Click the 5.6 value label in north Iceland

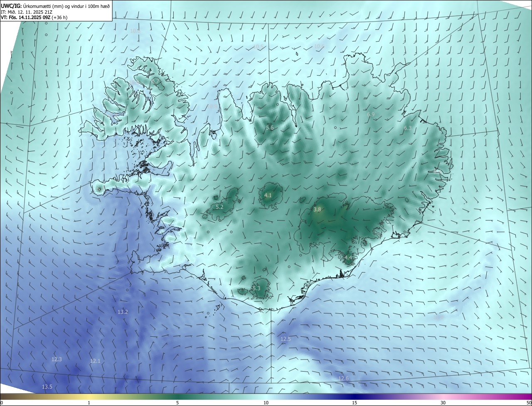(270, 127)
